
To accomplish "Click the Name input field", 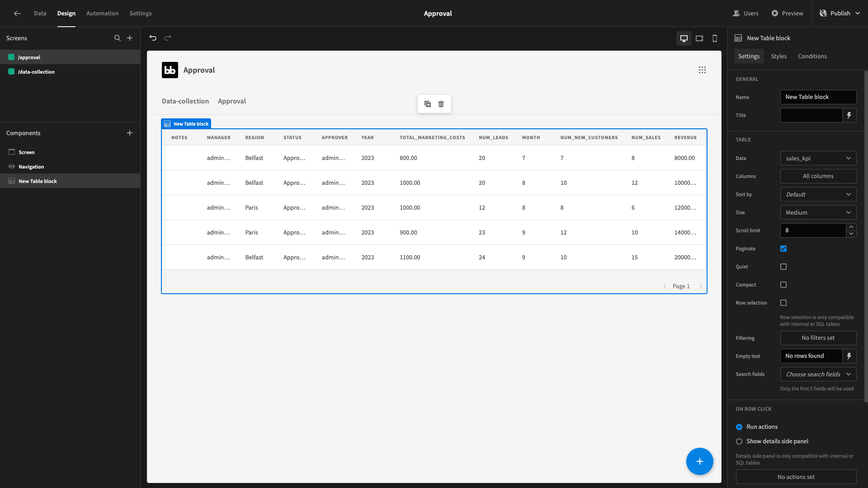I will 818,97.
